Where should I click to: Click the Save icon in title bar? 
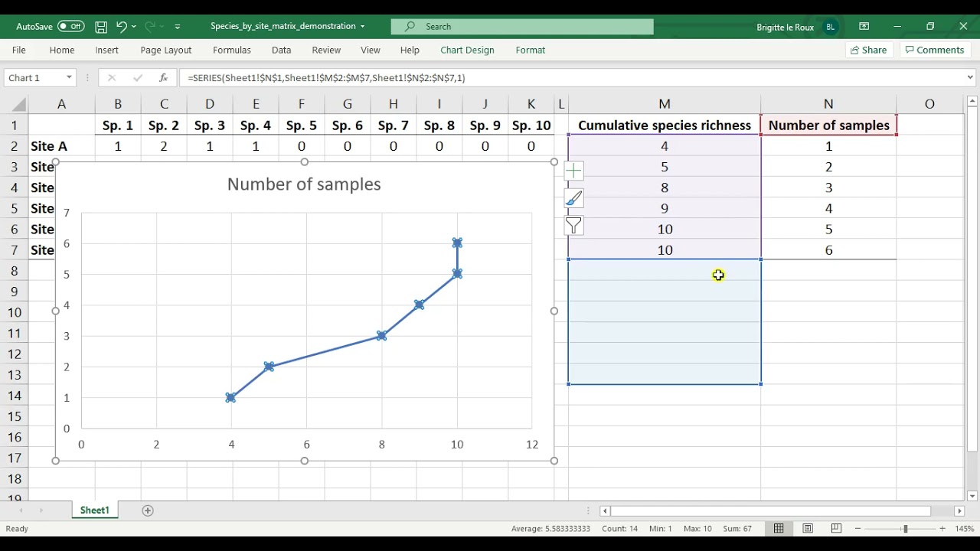pos(101,26)
